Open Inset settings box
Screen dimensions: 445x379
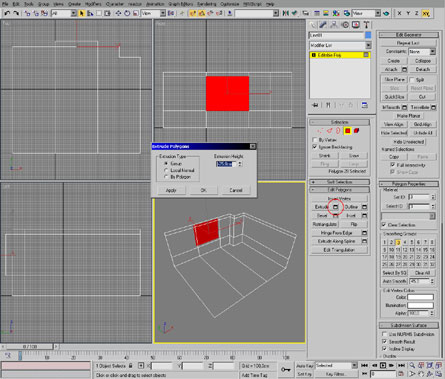pyautogui.click(x=365, y=216)
